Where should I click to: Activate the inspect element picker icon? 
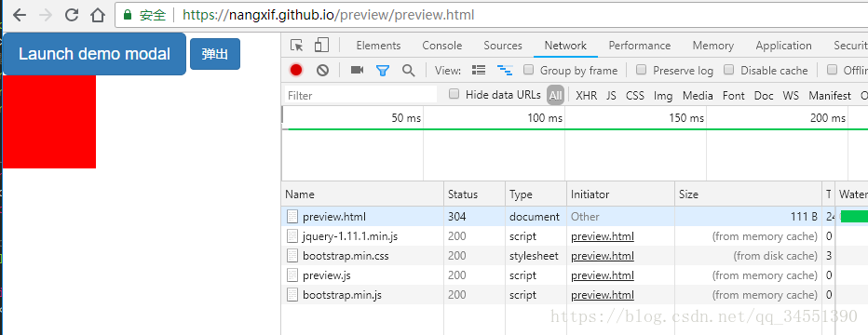[x=297, y=46]
